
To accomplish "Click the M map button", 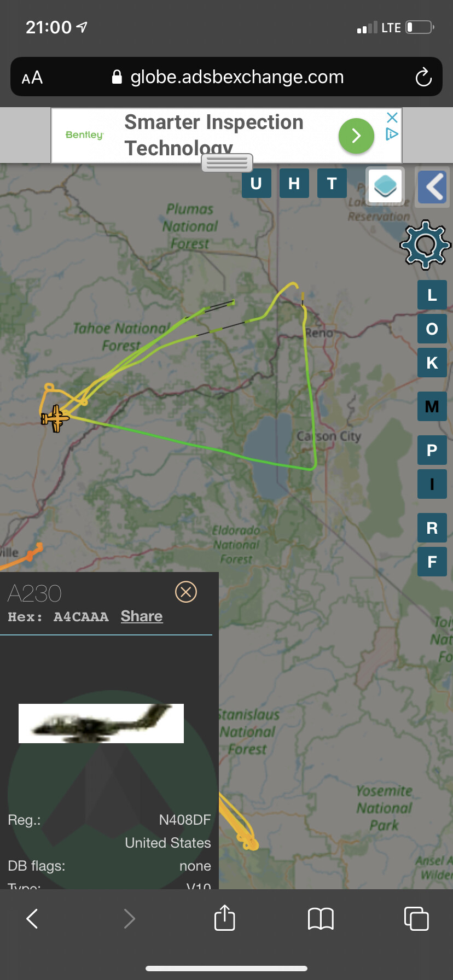I will click(x=432, y=406).
